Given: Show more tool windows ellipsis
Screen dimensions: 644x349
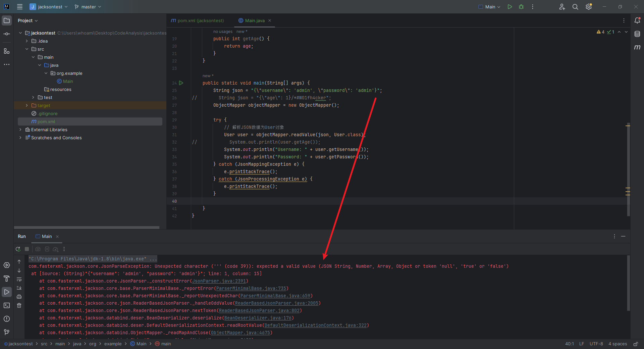Looking at the screenshot, I should (7, 64).
